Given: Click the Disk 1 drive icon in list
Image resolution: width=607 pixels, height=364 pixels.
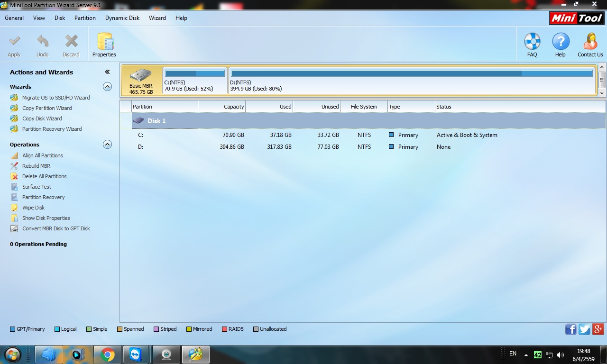Looking at the screenshot, I should click(138, 121).
